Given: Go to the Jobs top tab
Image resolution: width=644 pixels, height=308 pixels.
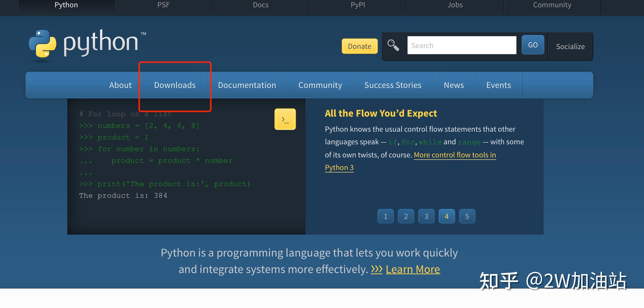Looking at the screenshot, I should pyautogui.click(x=455, y=5).
